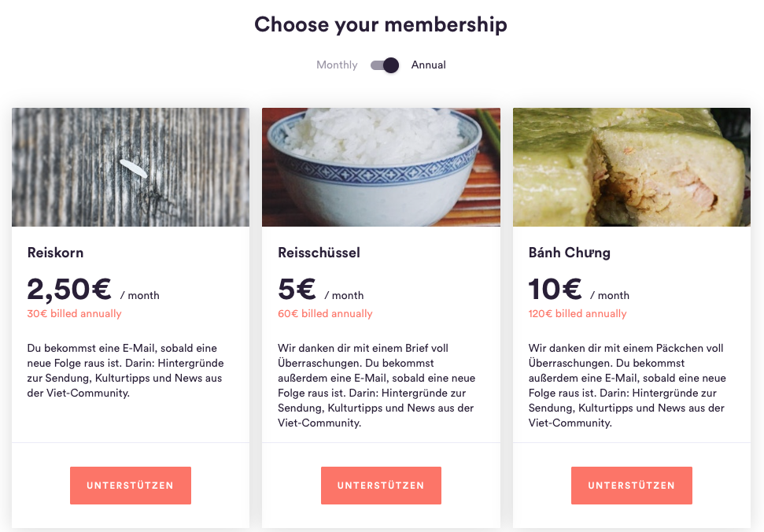Open the Bánh Chưng cake image

632,167
